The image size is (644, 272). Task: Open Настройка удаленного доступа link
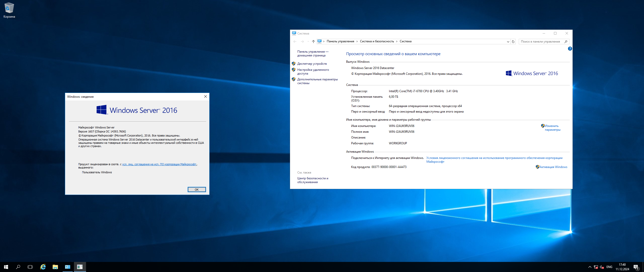click(313, 72)
